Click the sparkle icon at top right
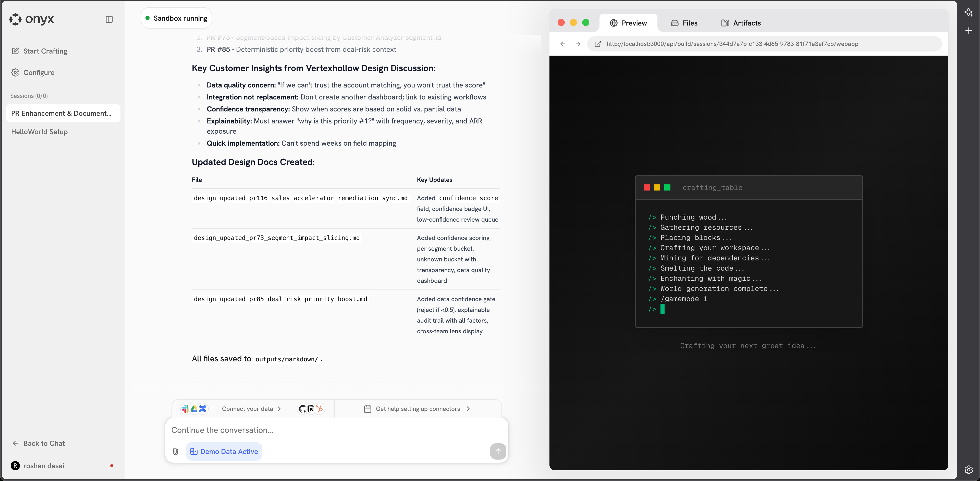Screen dimensions: 980x481 click(x=968, y=12)
